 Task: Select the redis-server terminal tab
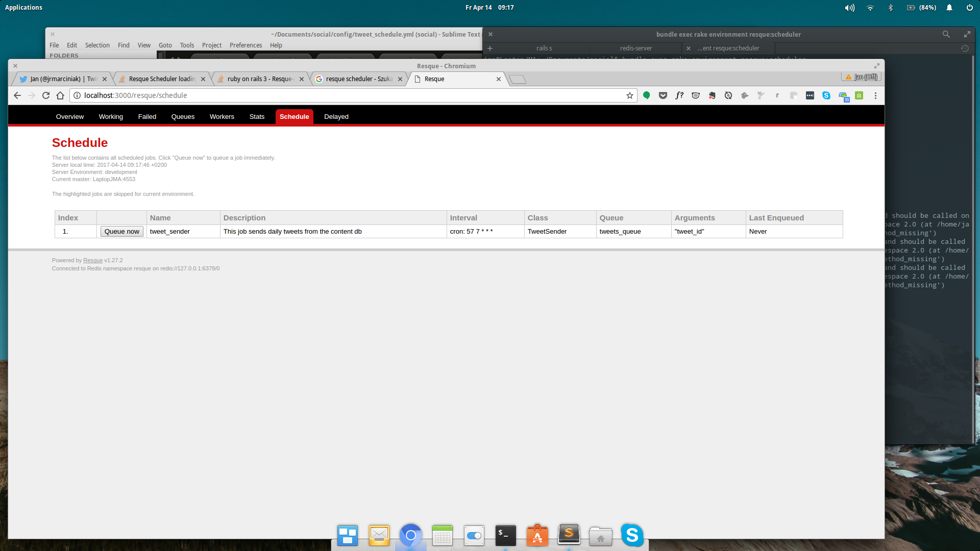[635, 48]
